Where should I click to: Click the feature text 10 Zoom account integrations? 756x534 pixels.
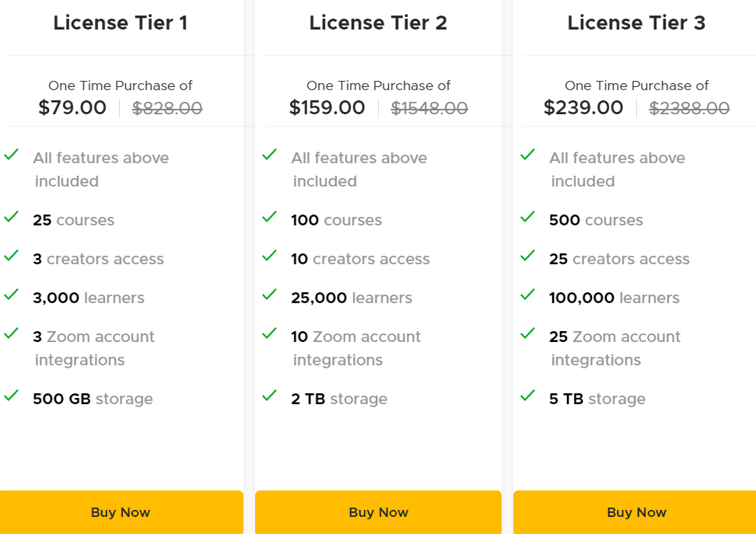click(x=355, y=347)
